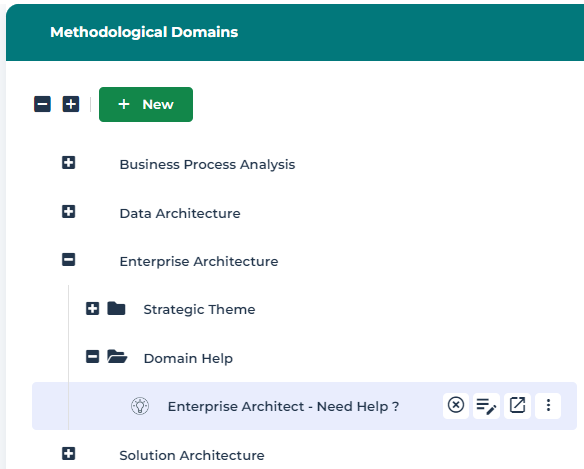Select the Data Architecture tree item
This screenshot has height=469, width=584.
(180, 213)
